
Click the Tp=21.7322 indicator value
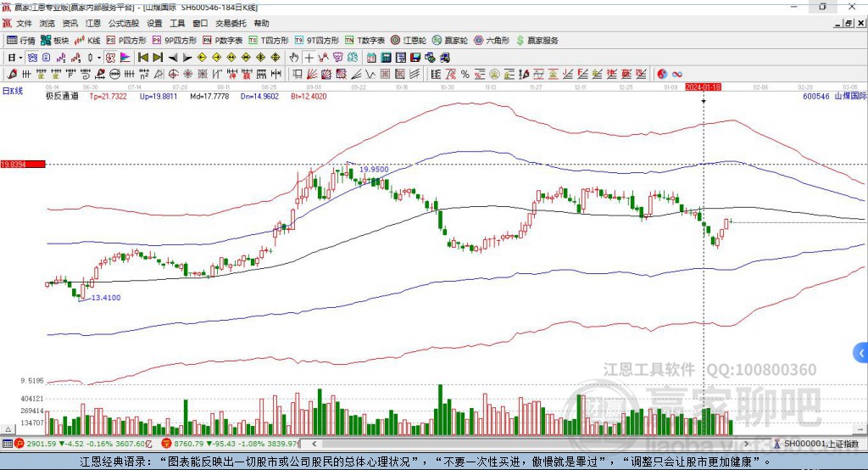coord(108,96)
